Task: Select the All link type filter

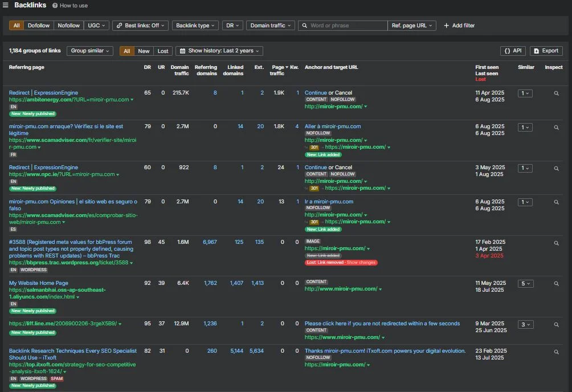Action: click(17, 26)
